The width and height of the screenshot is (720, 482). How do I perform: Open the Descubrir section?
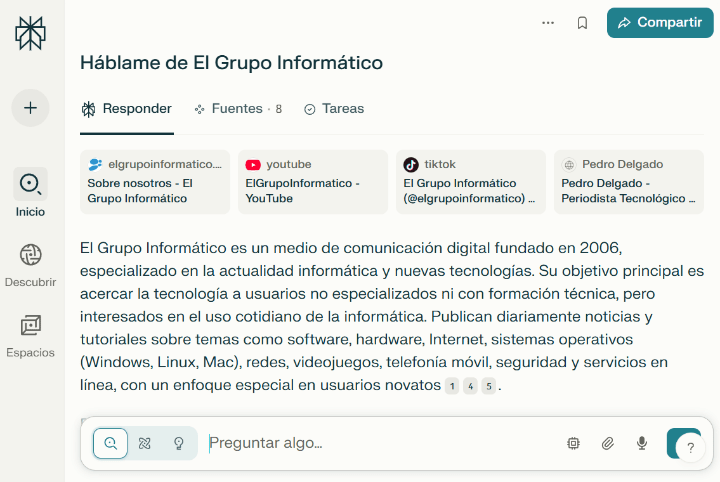[30, 265]
